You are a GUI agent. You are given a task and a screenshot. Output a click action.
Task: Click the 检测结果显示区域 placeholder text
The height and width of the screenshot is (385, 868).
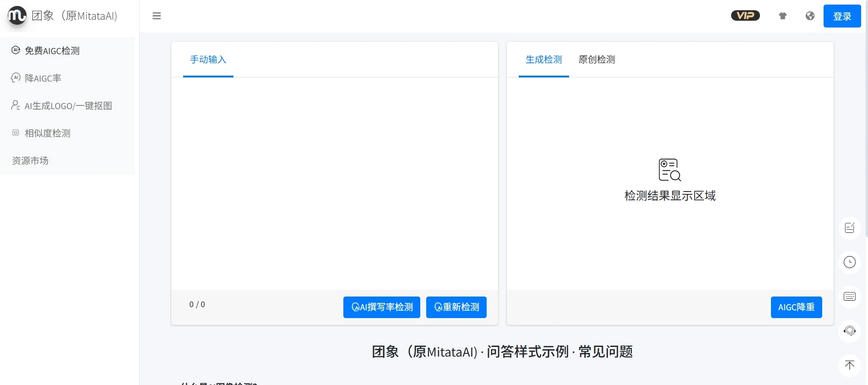pyautogui.click(x=670, y=196)
